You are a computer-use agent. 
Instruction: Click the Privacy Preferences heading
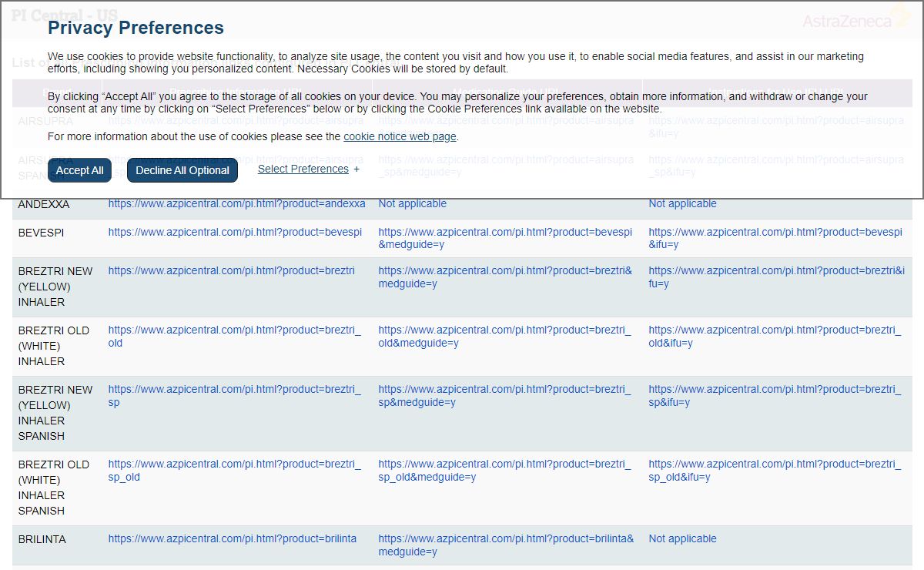[136, 28]
